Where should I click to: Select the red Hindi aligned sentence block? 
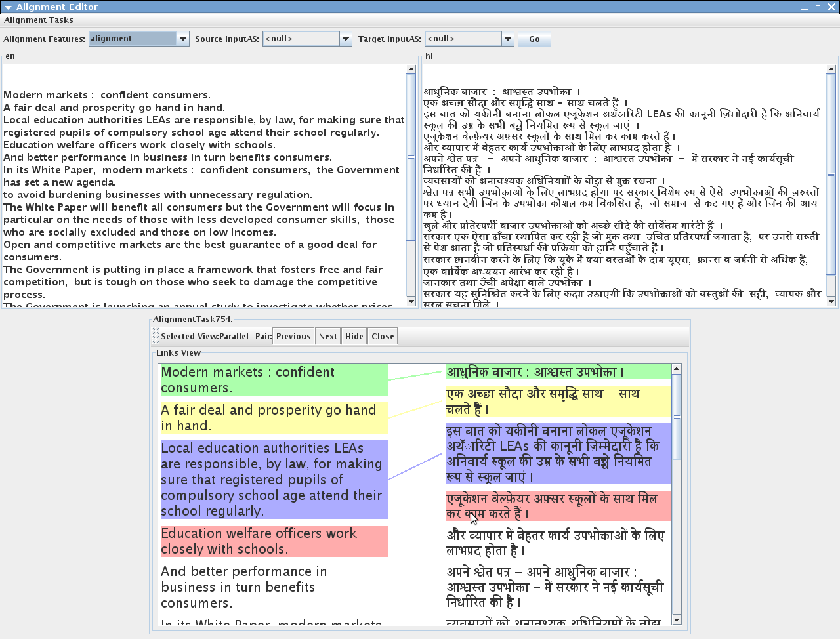[x=558, y=506]
